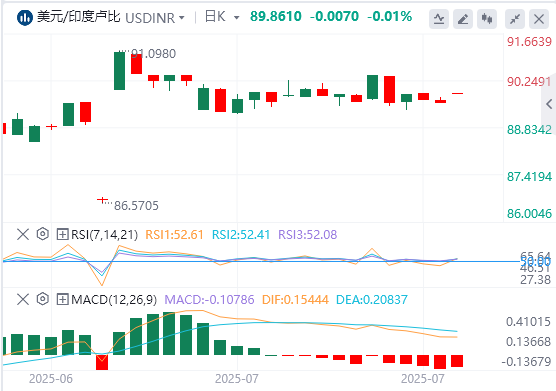Click the DEA:0.20837 value

click(x=372, y=300)
